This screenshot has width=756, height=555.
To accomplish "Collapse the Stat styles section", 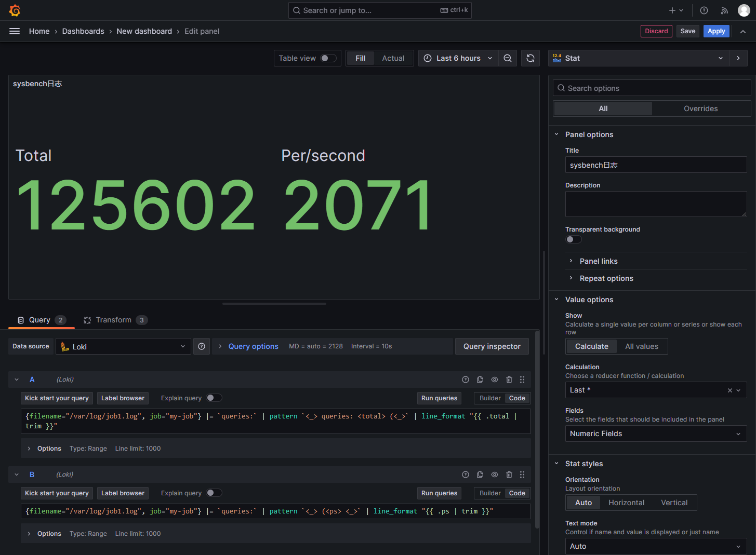I will [584, 464].
